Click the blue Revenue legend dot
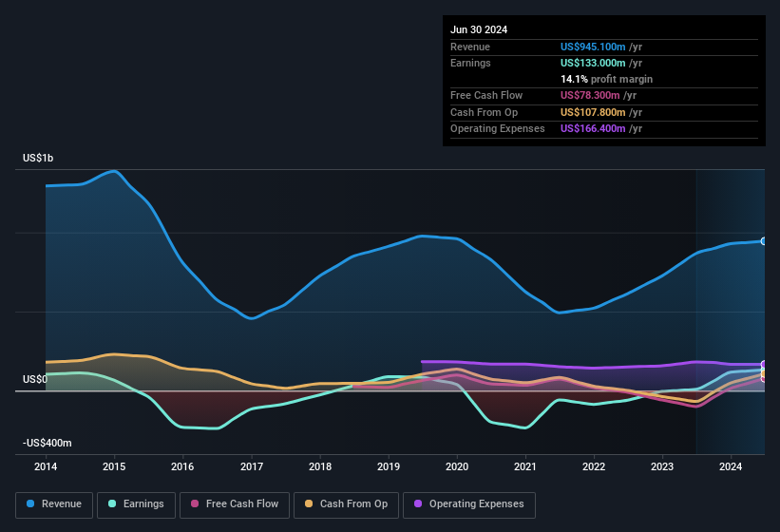The height and width of the screenshot is (532, 780). [x=31, y=504]
